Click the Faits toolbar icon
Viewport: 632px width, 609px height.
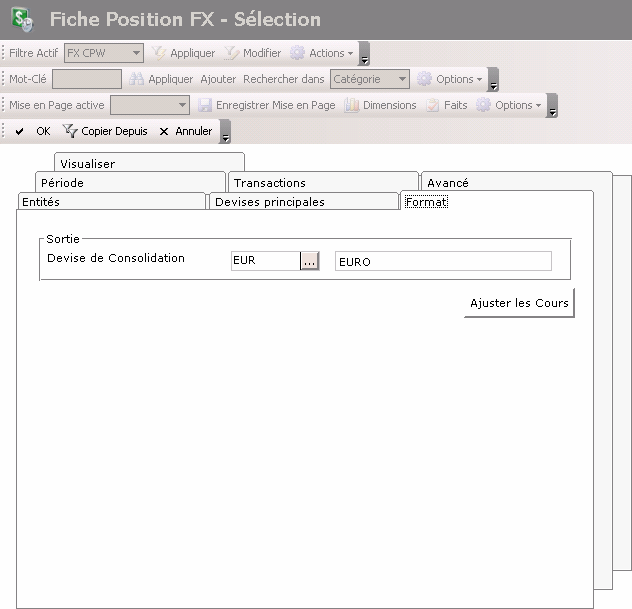[447, 105]
